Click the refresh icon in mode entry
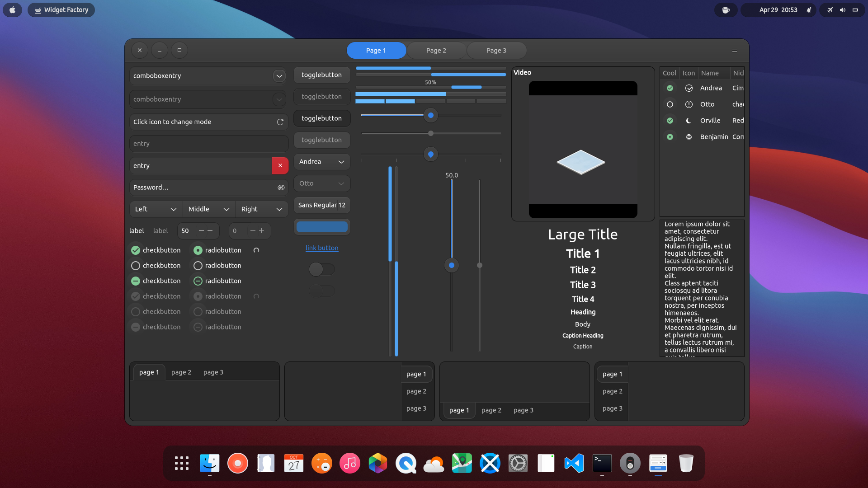Image resolution: width=868 pixels, height=488 pixels. [280, 122]
